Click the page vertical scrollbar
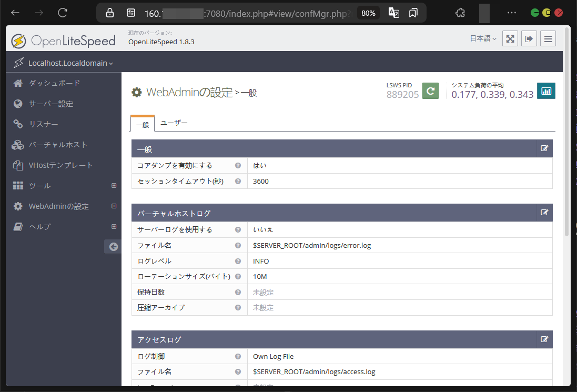Screen dimensions: 577x392 pos(567,133)
